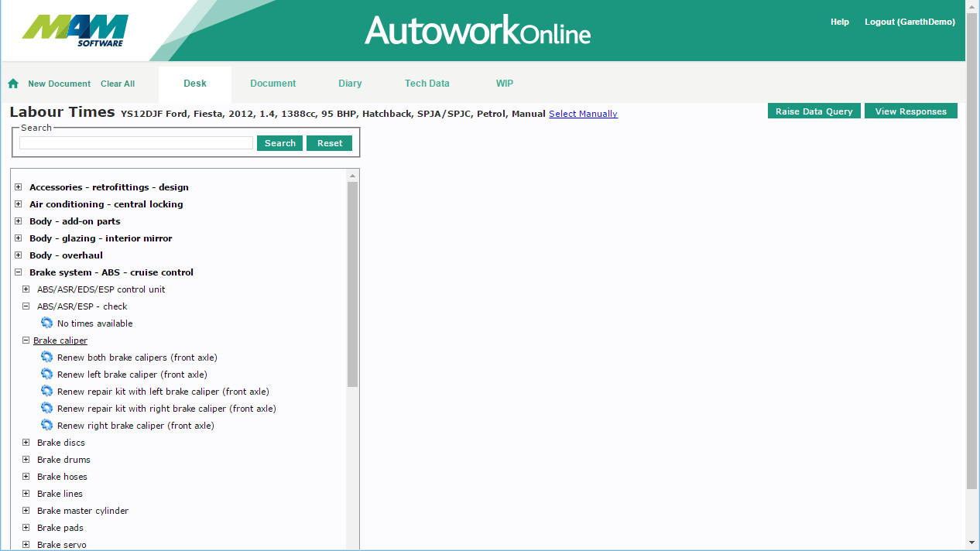Click gear icon beside Renew left brake caliper
Screen dimensions: 980x551
[x=46, y=375]
